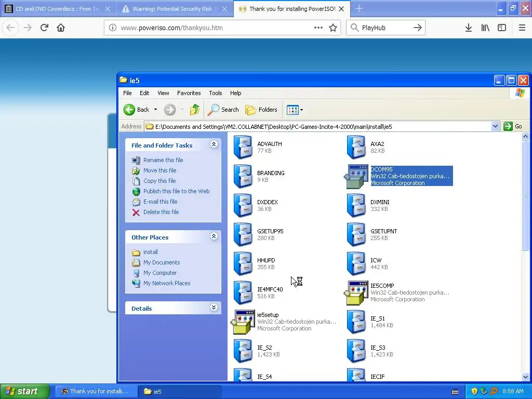Click Delete this file

[x=161, y=212]
